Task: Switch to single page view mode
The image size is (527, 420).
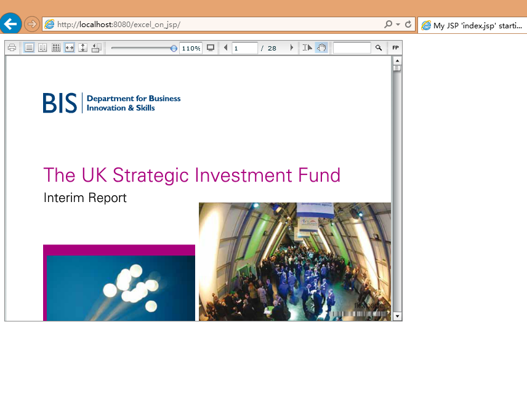Action: pyautogui.click(x=29, y=48)
